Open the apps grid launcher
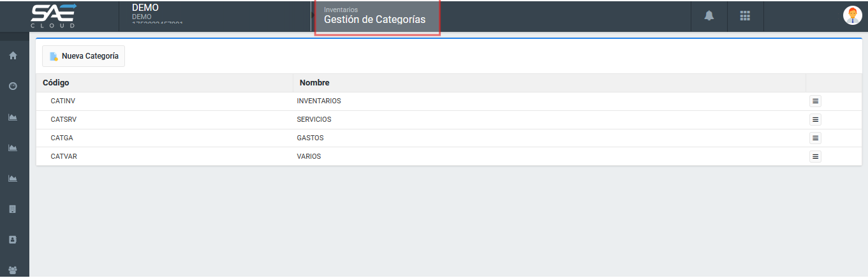868x278 pixels. click(745, 16)
